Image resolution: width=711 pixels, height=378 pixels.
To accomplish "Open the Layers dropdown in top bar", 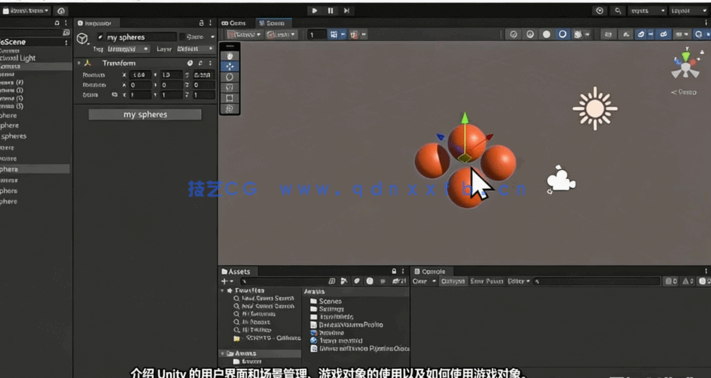I will coord(647,10).
